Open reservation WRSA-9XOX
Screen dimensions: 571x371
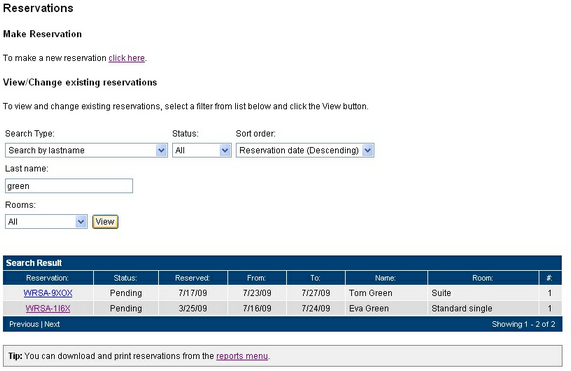click(48, 293)
